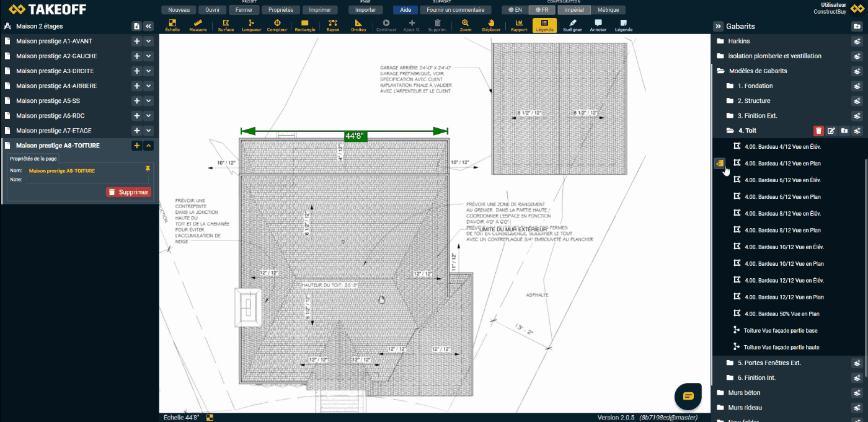Click the Importer page menu
The width and height of the screenshot is (868, 422).
(x=366, y=10)
